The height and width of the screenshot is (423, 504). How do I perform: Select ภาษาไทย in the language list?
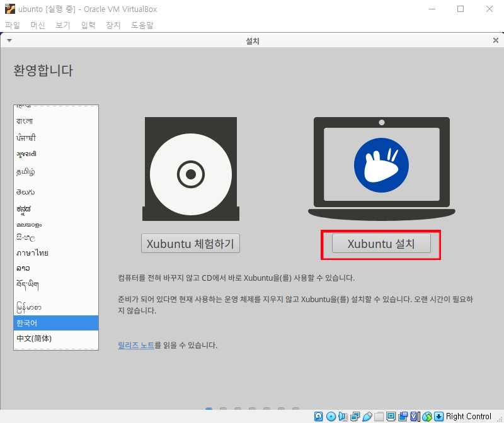56,253
